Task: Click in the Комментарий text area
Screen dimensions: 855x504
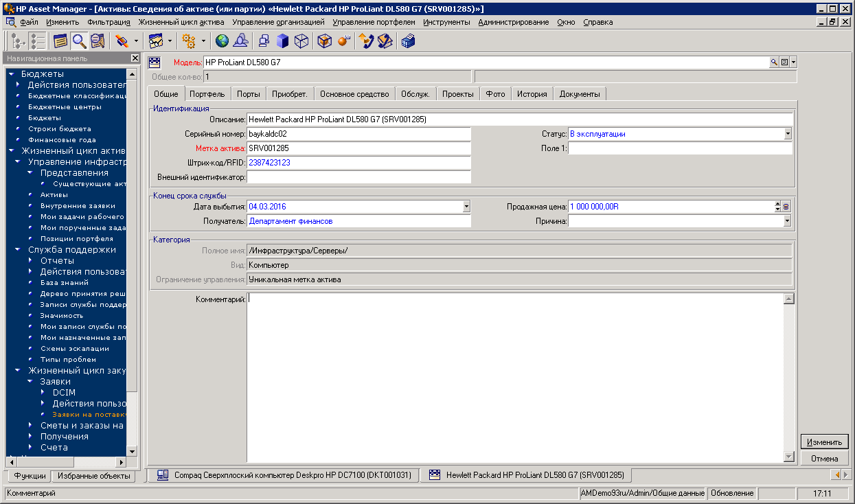Action: [x=515, y=378]
